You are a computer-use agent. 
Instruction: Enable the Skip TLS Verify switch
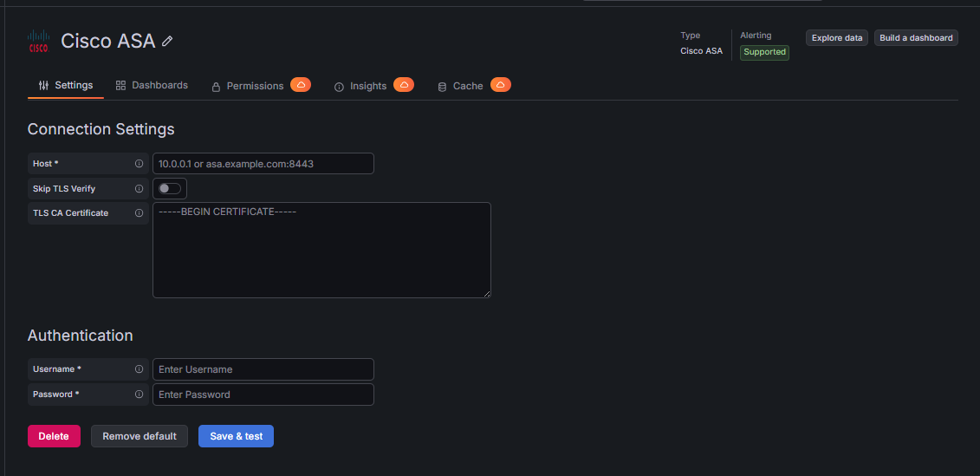pyautogui.click(x=169, y=188)
